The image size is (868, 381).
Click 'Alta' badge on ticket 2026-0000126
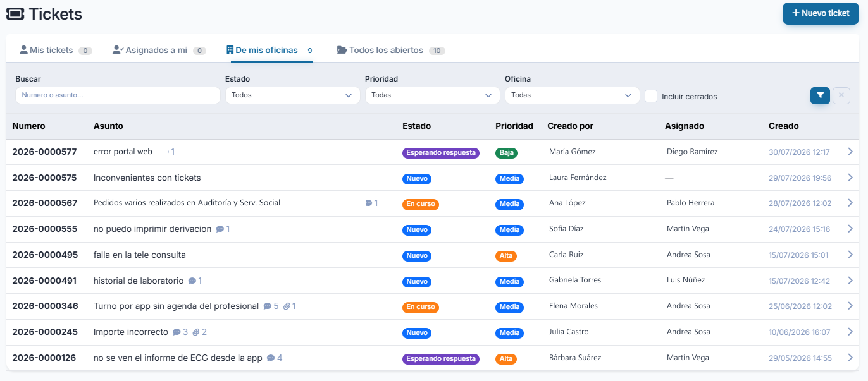506,358
